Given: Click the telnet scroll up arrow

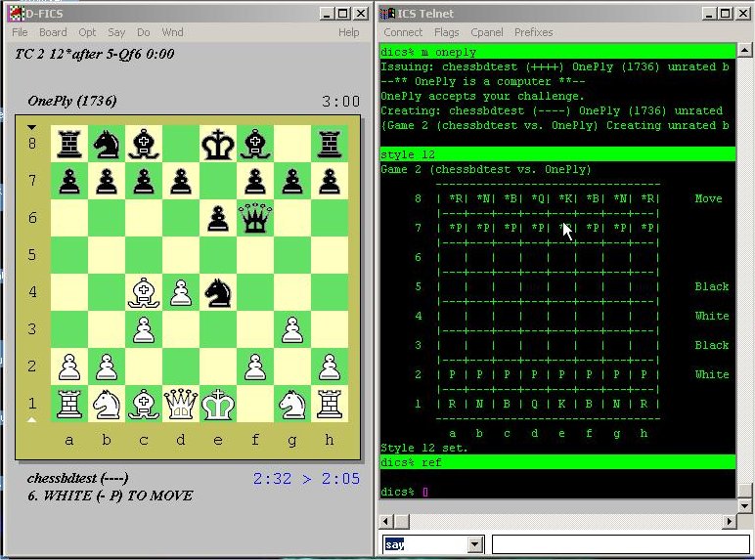Looking at the screenshot, I should (744, 50).
